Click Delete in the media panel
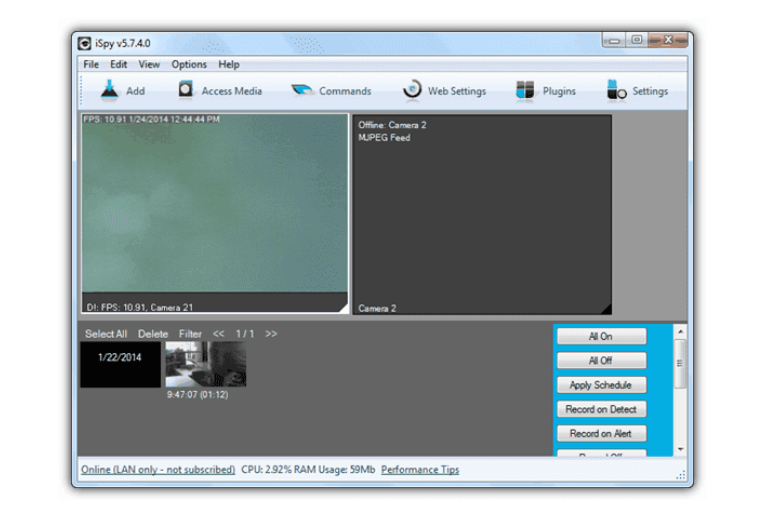 pyautogui.click(x=153, y=334)
